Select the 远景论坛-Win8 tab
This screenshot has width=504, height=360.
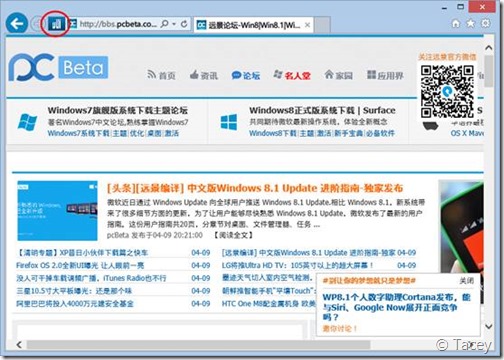254,25
